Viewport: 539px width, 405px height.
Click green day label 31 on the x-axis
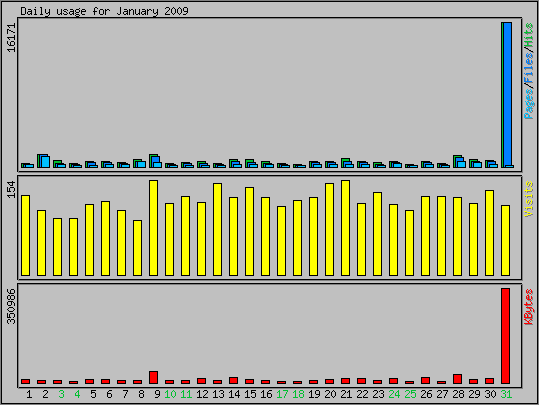click(x=506, y=394)
